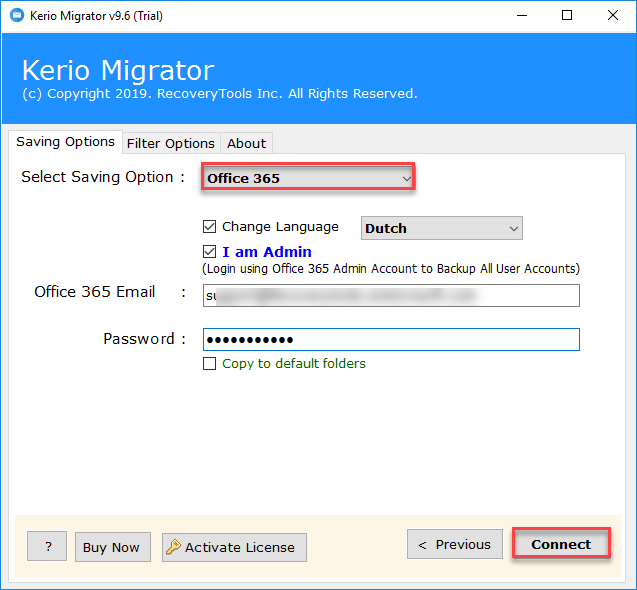This screenshot has width=637, height=590.
Task: Click the Copy to default folders label
Action: tap(294, 364)
